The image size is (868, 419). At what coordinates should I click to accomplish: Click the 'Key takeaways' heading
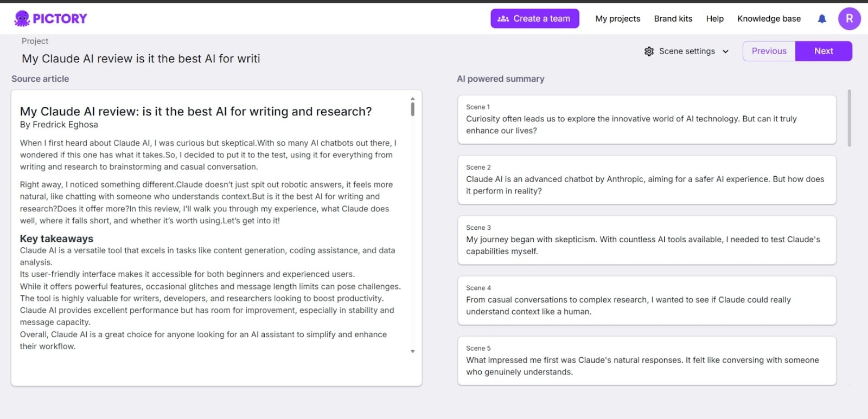(56, 238)
